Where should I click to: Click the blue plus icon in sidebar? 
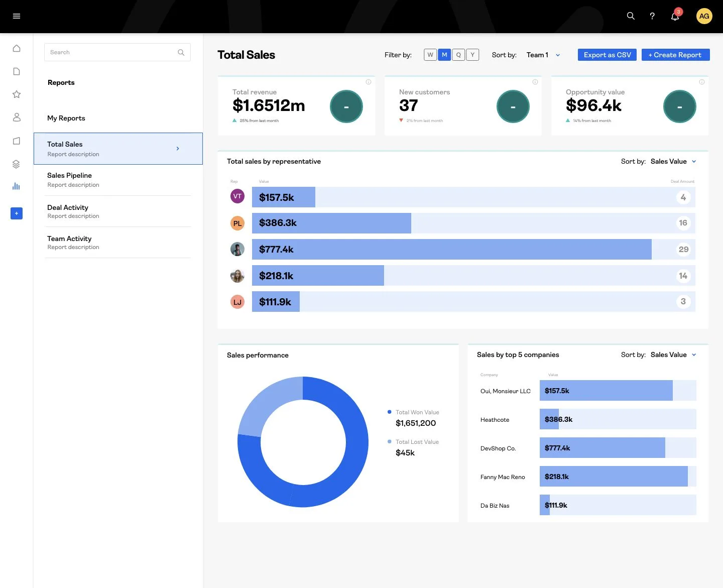17,213
